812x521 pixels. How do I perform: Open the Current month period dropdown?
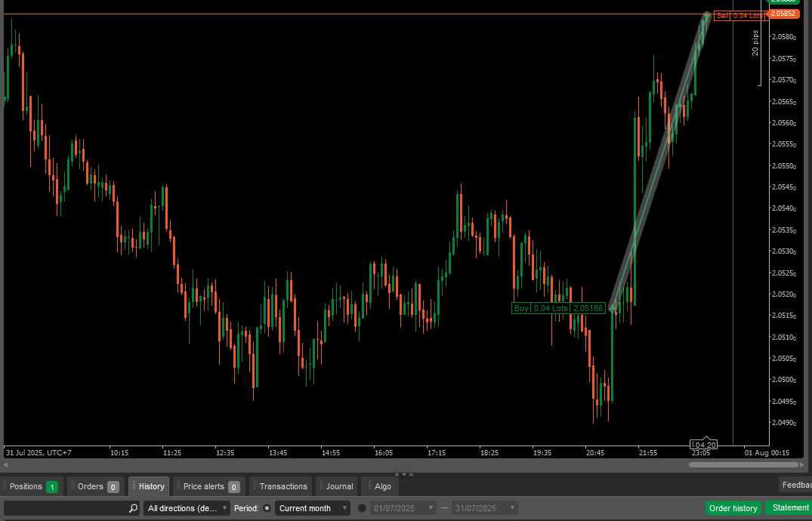pyautogui.click(x=312, y=508)
